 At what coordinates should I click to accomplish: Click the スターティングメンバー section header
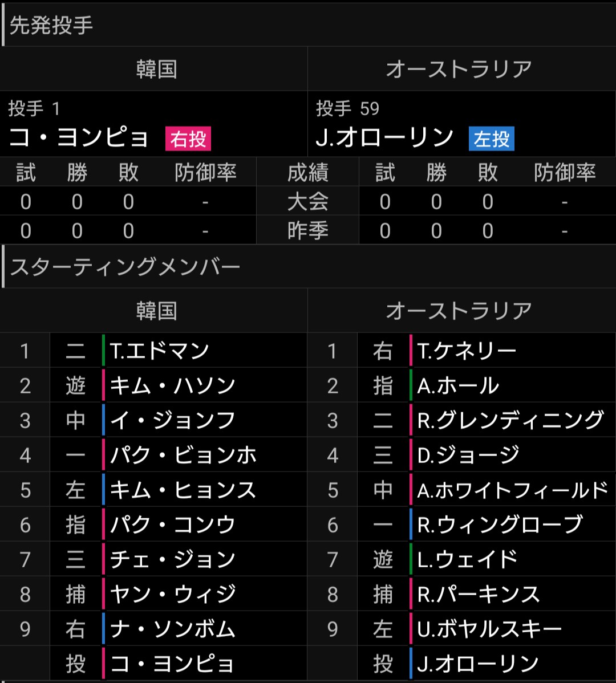[x=125, y=267]
